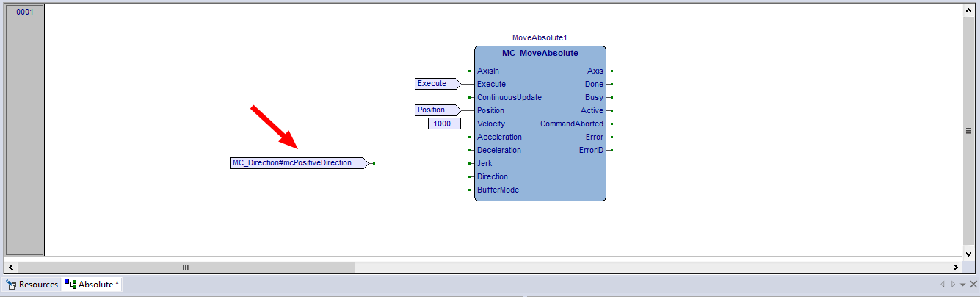This screenshot has width=980, height=297.
Task: Click the scroll tabs left arrow
Action: click(943, 285)
